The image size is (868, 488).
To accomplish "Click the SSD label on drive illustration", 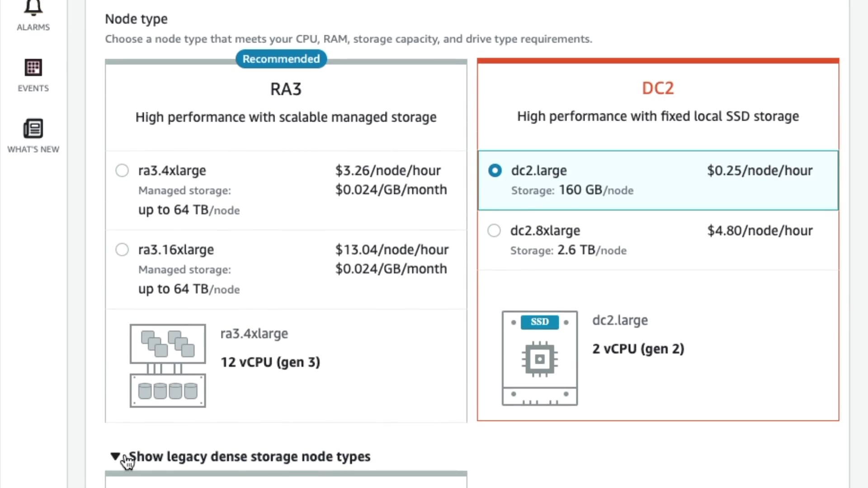I will coord(539,322).
